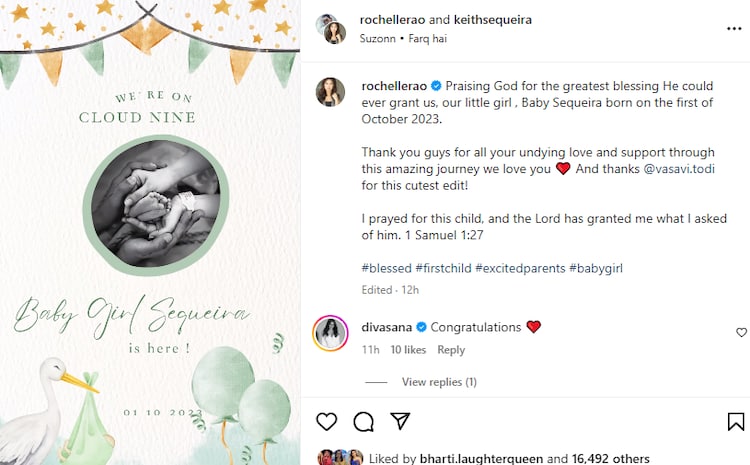750x465 pixels.
Task: Like divasana's comment heart
Action: click(x=741, y=332)
